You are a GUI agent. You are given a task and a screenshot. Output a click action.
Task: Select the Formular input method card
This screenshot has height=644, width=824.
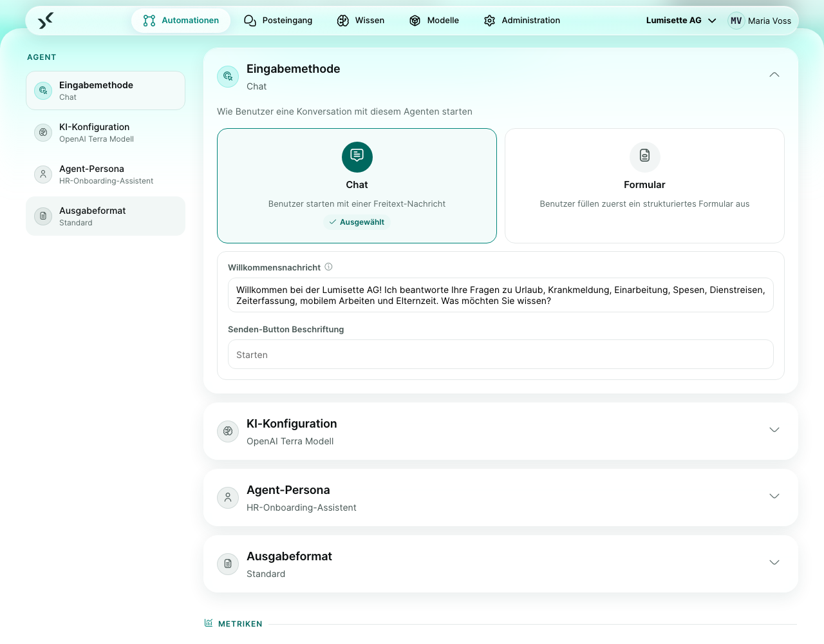tap(644, 185)
